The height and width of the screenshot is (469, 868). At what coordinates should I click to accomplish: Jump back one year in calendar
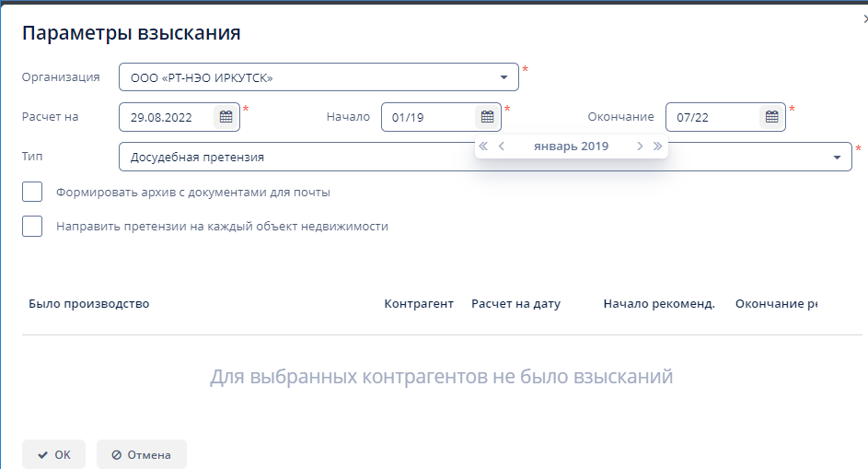point(483,147)
